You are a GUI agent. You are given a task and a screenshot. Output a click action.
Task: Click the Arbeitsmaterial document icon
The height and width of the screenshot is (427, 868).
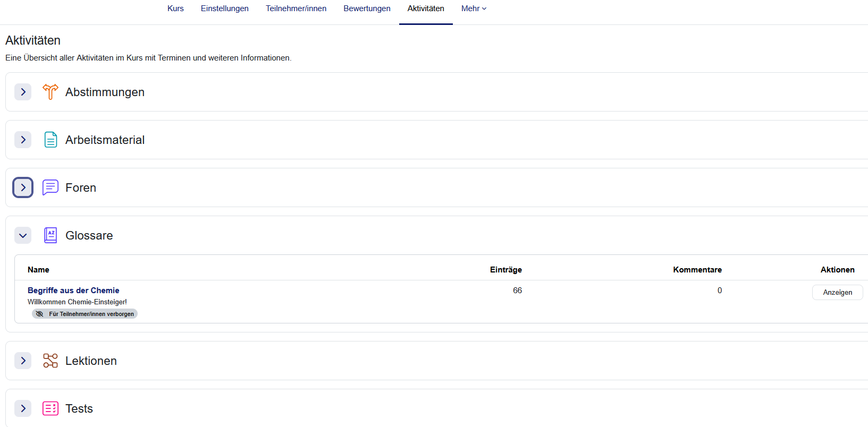click(50, 140)
